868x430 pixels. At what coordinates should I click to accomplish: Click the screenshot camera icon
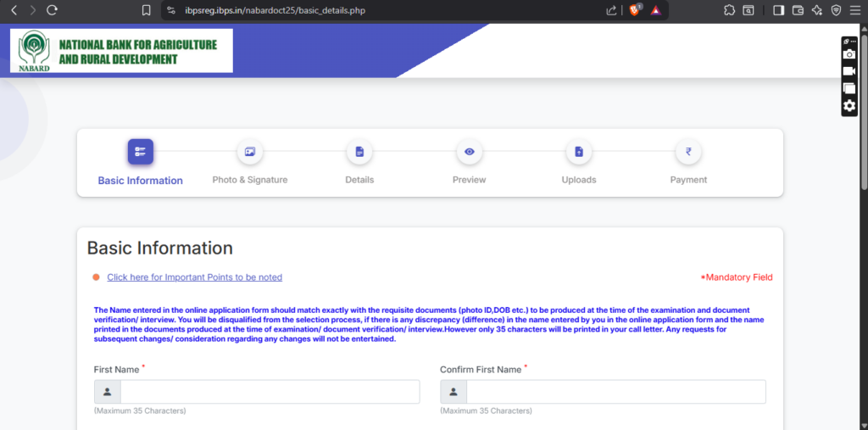849,54
